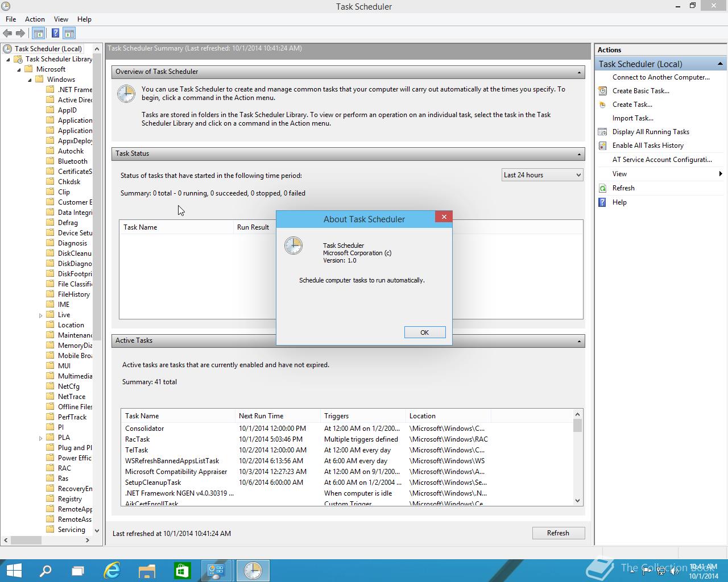Image resolution: width=728 pixels, height=582 pixels.
Task: Collapse the Windows tree node
Action: click(x=30, y=80)
